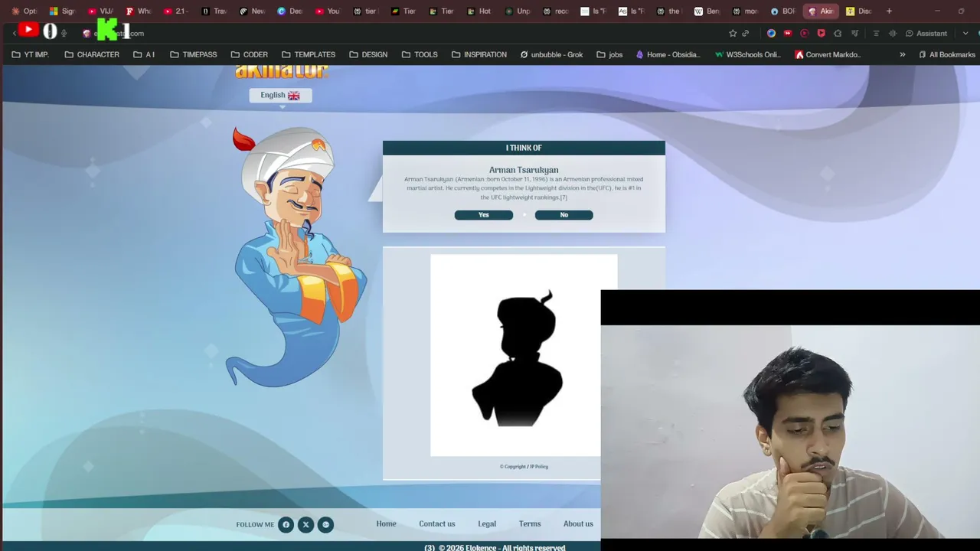Click the Copyright link below the silhouette
Image resolution: width=980 pixels, height=551 pixels.
coord(513,467)
